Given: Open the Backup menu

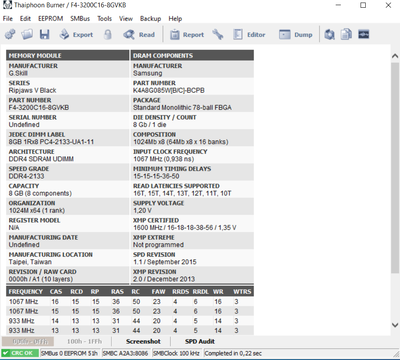Looking at the screenshot, I should 150,19.
